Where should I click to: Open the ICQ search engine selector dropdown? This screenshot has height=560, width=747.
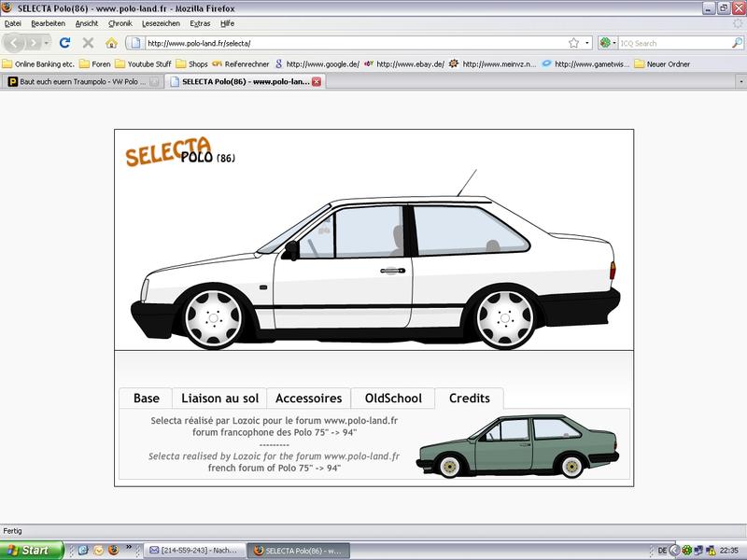[x=608, y=43]
